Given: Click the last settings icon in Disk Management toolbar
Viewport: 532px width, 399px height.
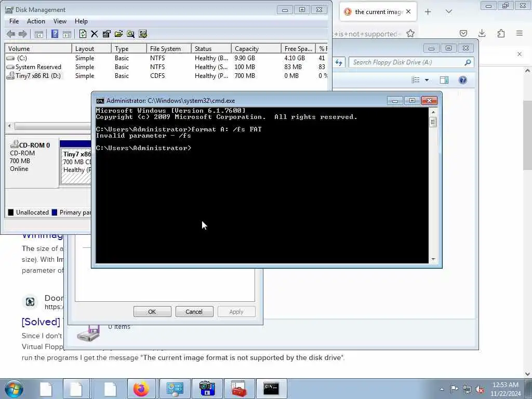Looking at the screenshot, I should 143,34.
